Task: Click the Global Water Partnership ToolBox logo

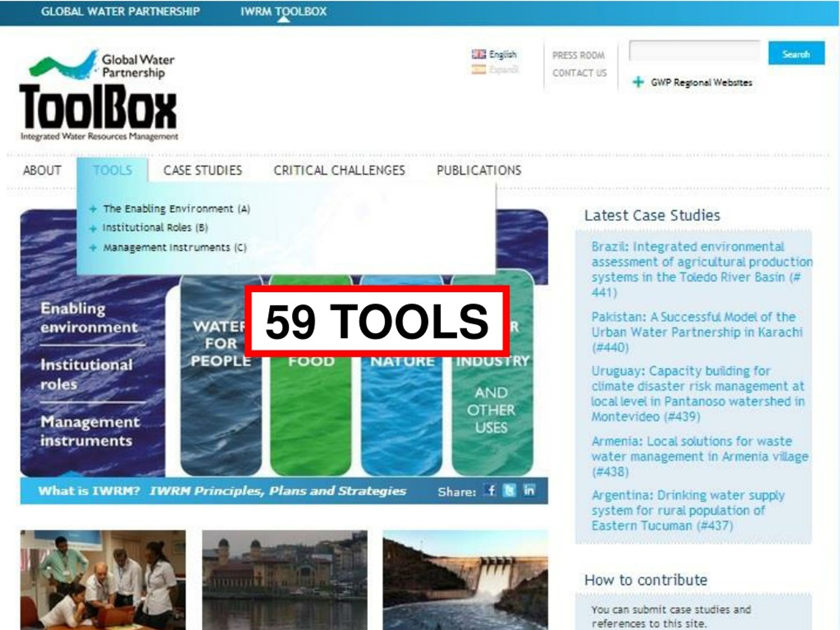Action: [x=99, y=95]
